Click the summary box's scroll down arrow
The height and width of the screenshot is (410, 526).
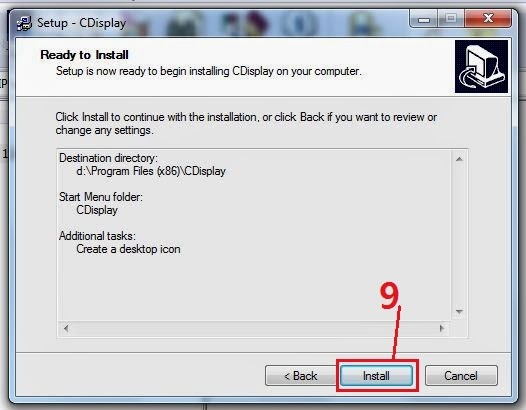459,312
